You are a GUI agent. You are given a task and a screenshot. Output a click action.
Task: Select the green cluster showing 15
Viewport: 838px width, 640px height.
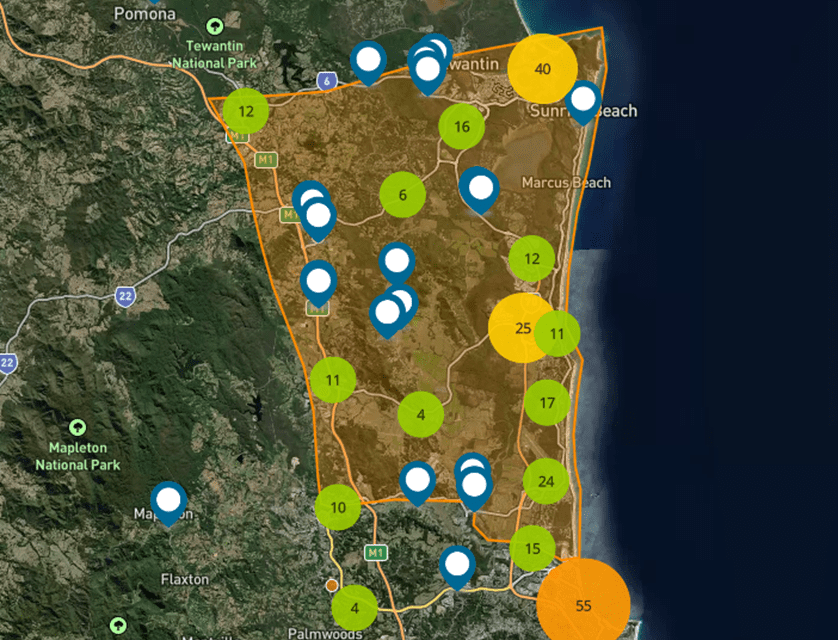point(533,549)
